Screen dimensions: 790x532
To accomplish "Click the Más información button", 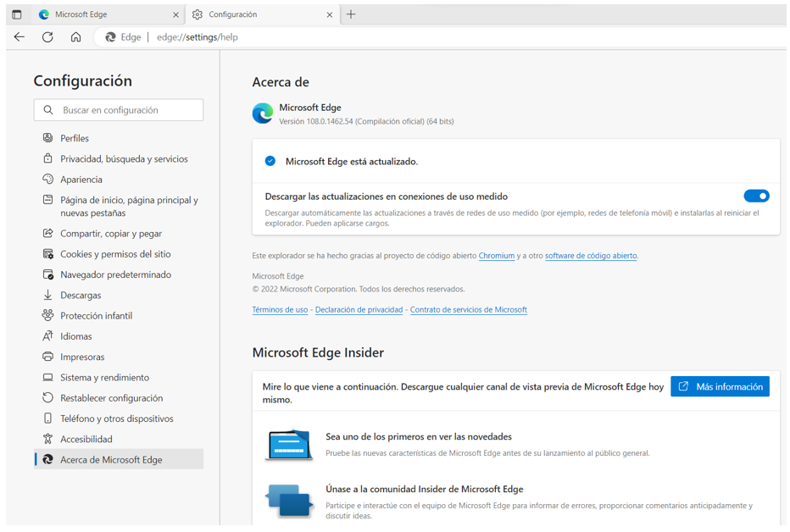I will 720,386.
